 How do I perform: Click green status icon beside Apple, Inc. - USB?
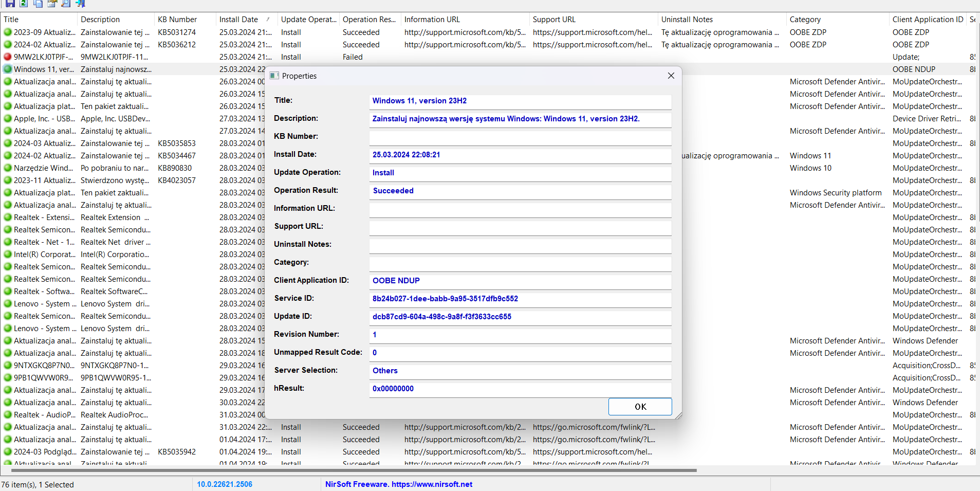pyautogui.click(x=8, y=118)
